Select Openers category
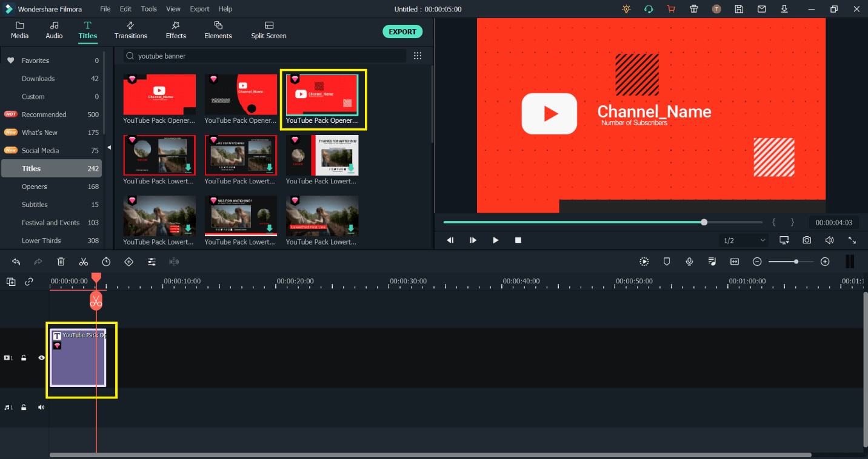This screenshot has height=459, width=868. tap(52, 187)
